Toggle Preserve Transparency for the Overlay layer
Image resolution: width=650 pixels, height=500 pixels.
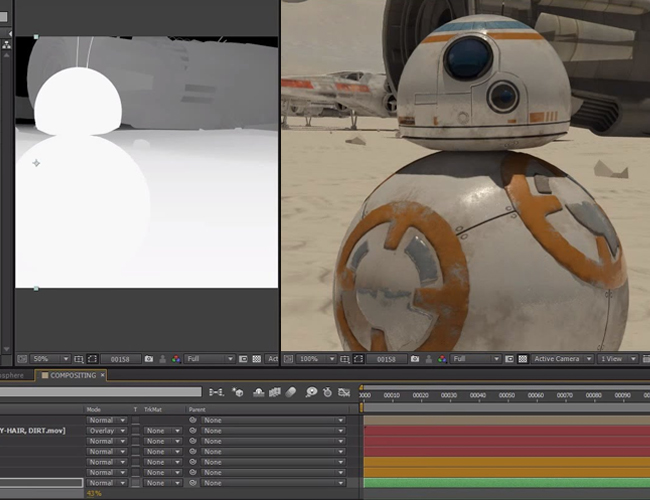tap(136, 431)
